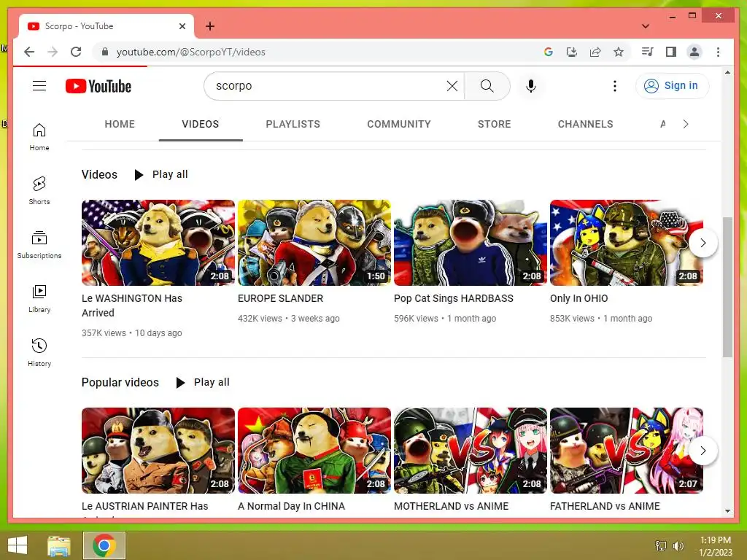Open Subscriptions in sidebar

coord(39,245)
